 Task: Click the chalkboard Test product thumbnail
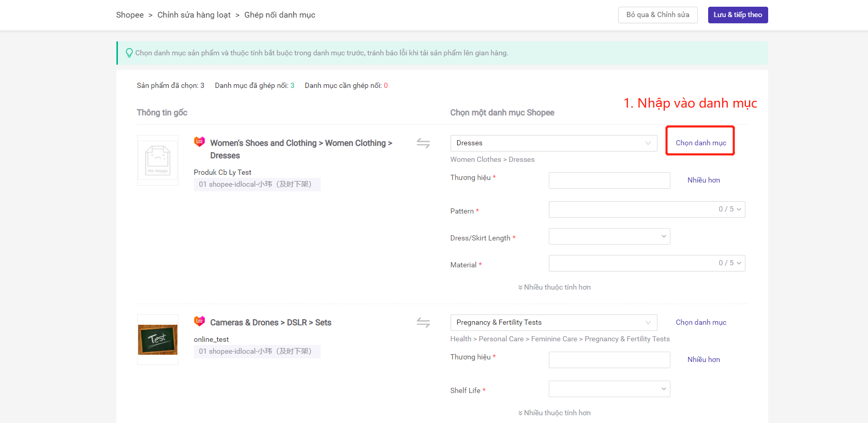(x=158, y=340)
